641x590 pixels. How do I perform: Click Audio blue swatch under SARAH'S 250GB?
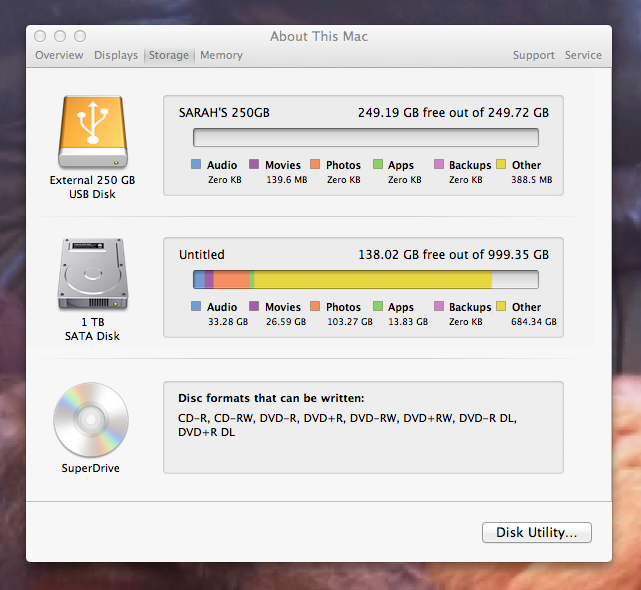196,164
